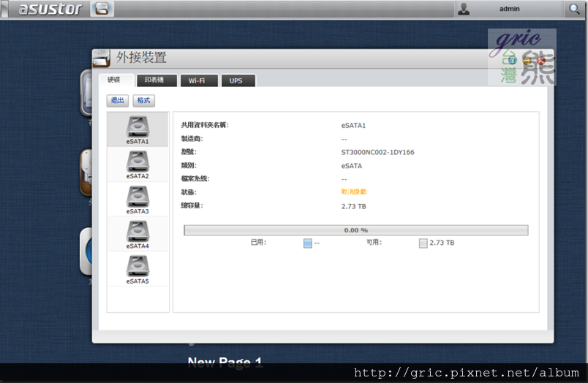Click the available 2.73 TB legend value
This screenshot has height=383, width=588.
click(442, 243)
